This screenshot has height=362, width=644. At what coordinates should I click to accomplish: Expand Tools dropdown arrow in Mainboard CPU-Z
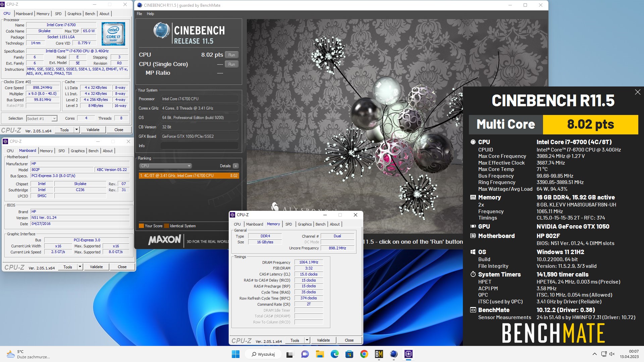click(80, 267)
